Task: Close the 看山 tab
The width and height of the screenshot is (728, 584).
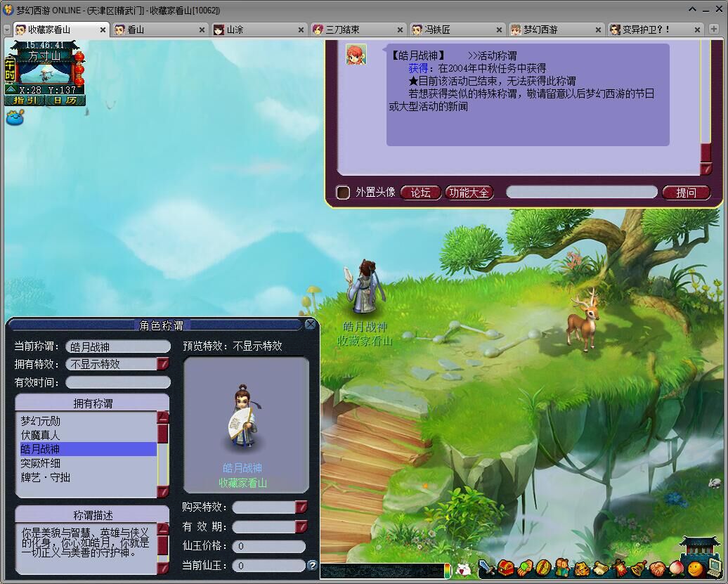Action: (202, 30)
